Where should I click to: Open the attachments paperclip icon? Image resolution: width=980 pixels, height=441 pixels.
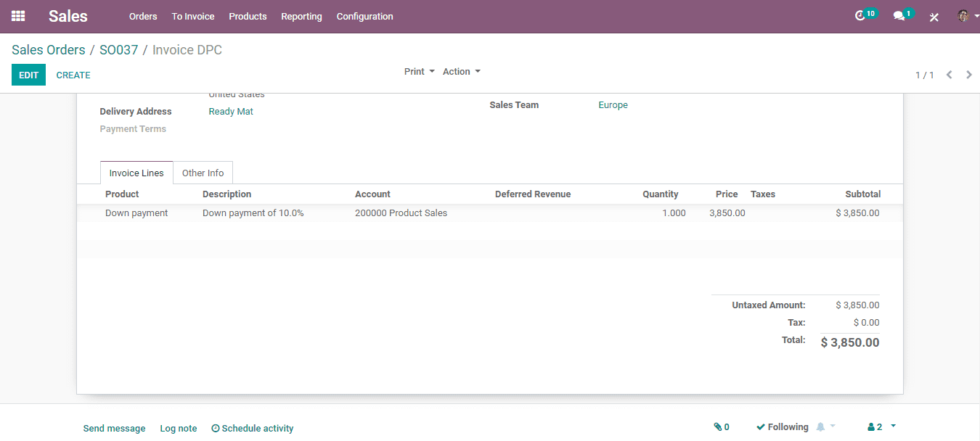tap(722, 427)
